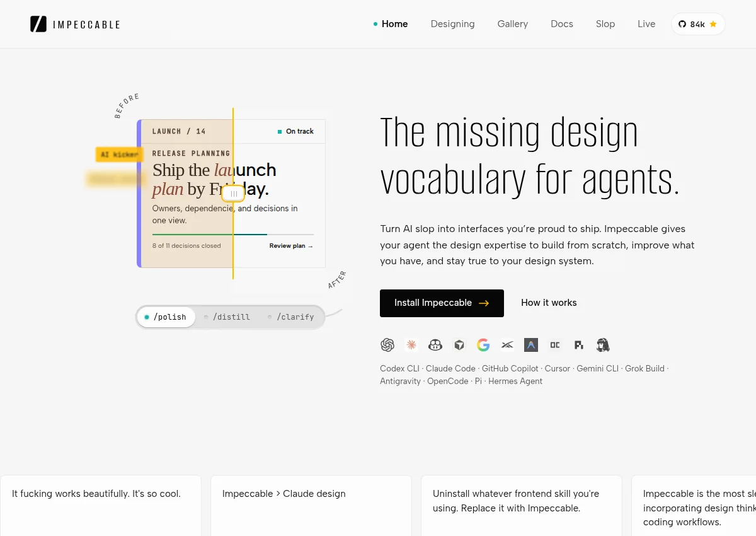Click the Install Impeccable button
Image resolution: width=756 pixels, height=536 pixels.
tap(442, 303)
